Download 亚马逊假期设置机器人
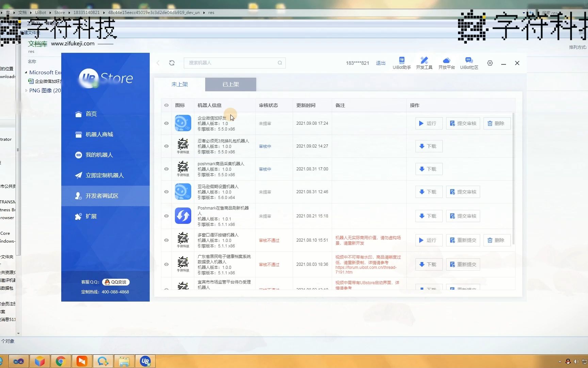Screen dimensions: 588x368 coord(429,192)
